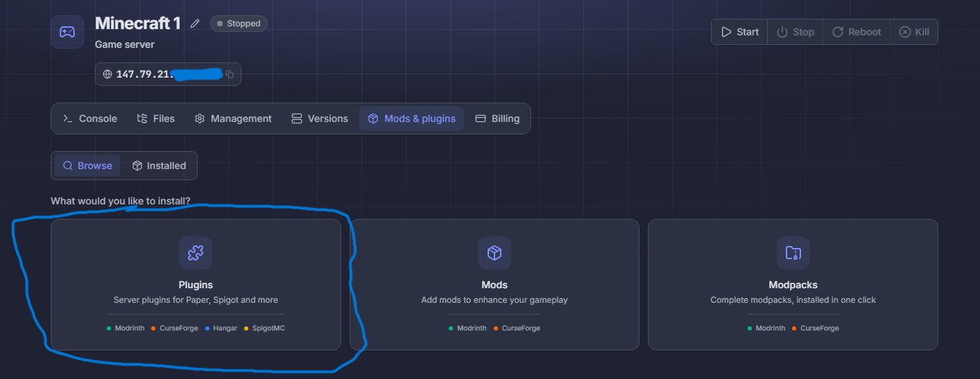Click the folder tree icon in Files

click(x=142, y=118)
